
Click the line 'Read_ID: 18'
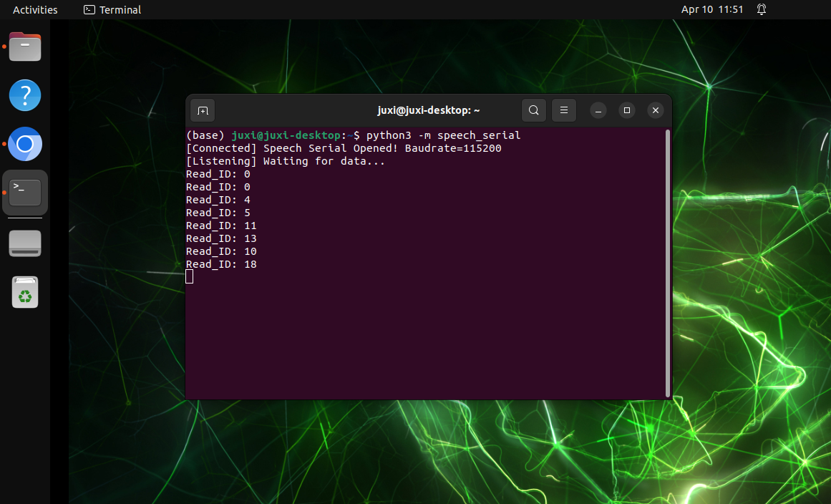(x=221, y=264)
